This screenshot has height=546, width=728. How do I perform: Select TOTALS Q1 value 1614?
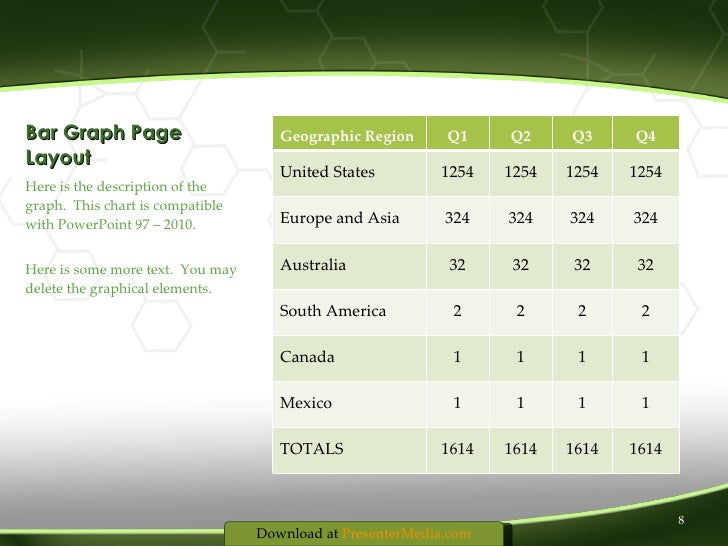click(x=458, y=450)
